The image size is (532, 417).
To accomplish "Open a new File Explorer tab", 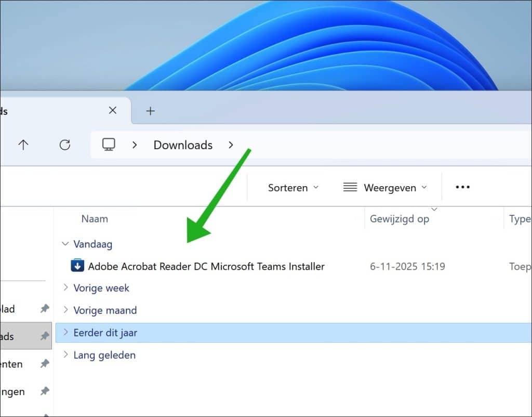I will pyautogui.click(x=150, y=111).
